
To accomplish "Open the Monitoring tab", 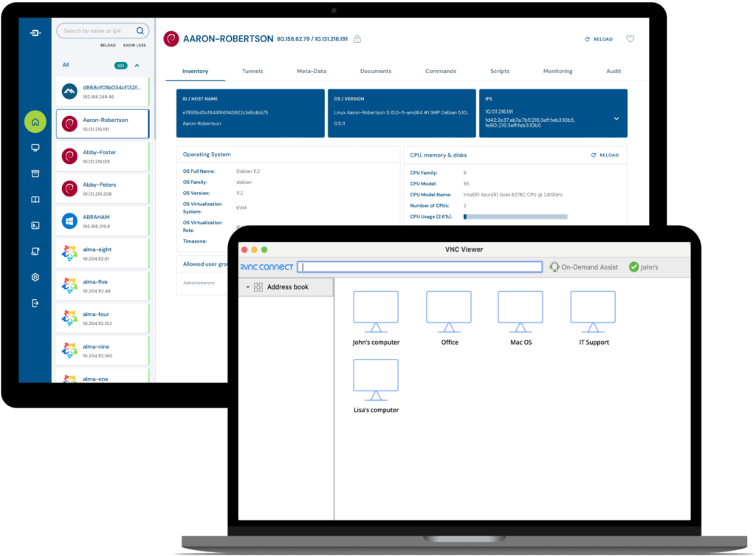I will click(557, 72).
